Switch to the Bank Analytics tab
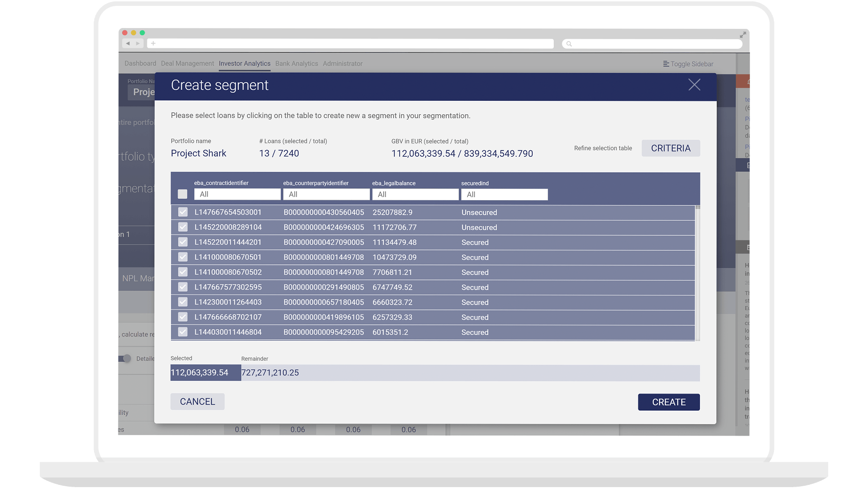 click(x=297, y=64)
